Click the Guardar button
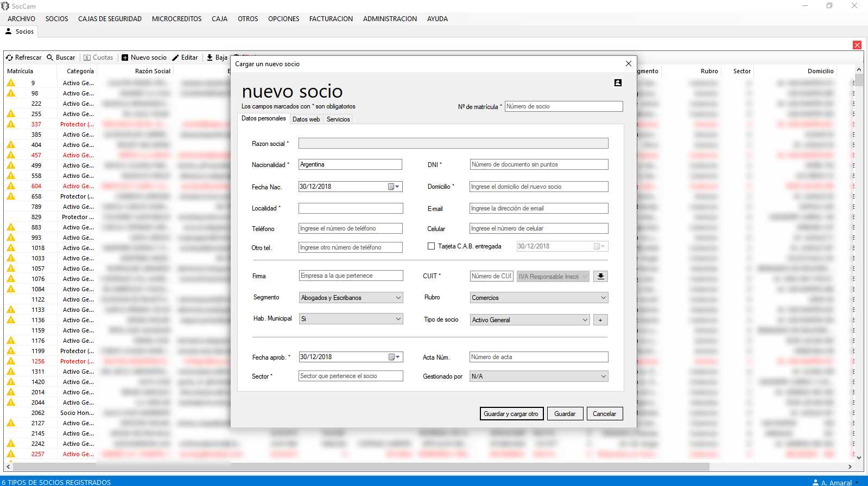 [565, 414]
